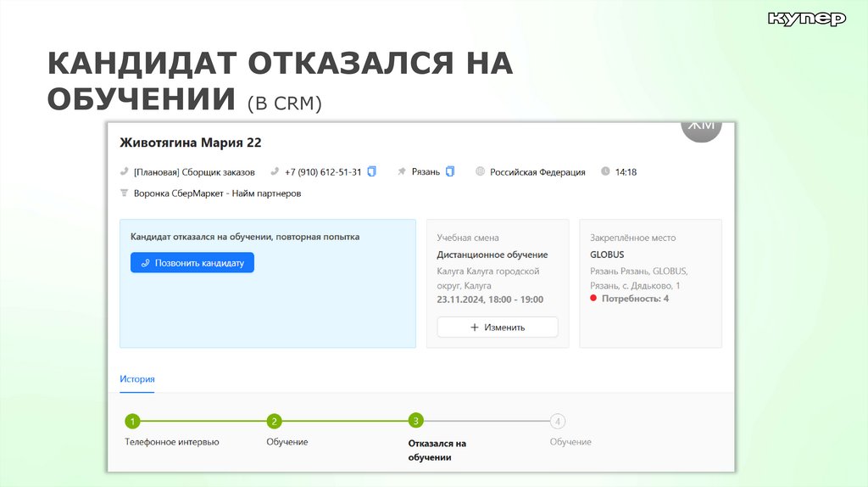868x487 pixels.
Task: Copy the candidate's phone number icon
Action: coord(371,171)
